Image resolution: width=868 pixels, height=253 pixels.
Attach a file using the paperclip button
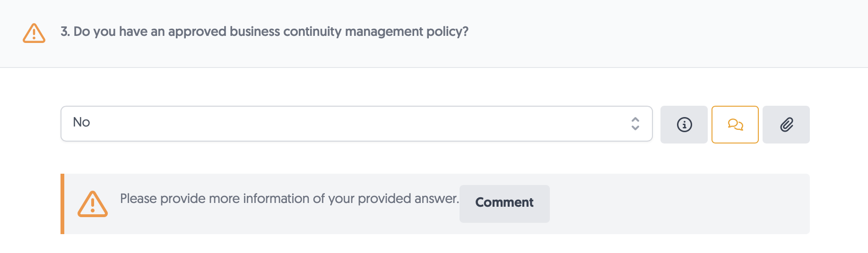tap(786, 125)
